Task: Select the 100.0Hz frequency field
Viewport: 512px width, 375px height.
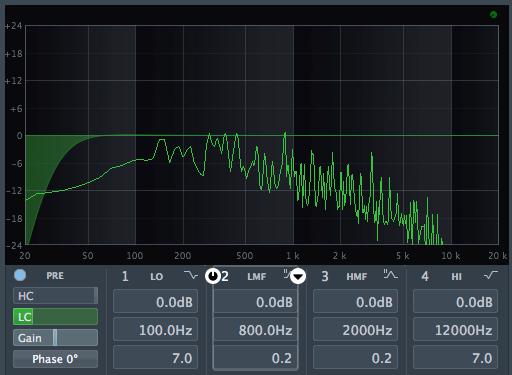Action: [x=156, y=330]
